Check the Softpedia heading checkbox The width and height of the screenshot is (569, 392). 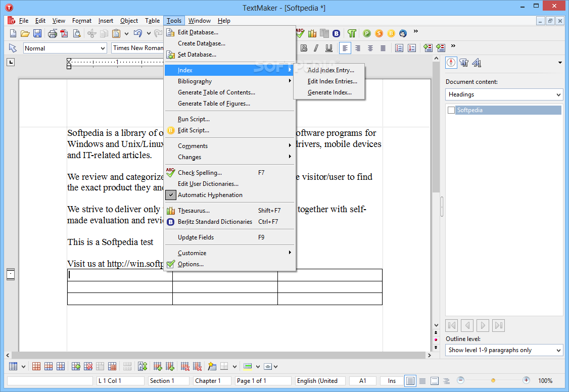(x=451, y=110)
